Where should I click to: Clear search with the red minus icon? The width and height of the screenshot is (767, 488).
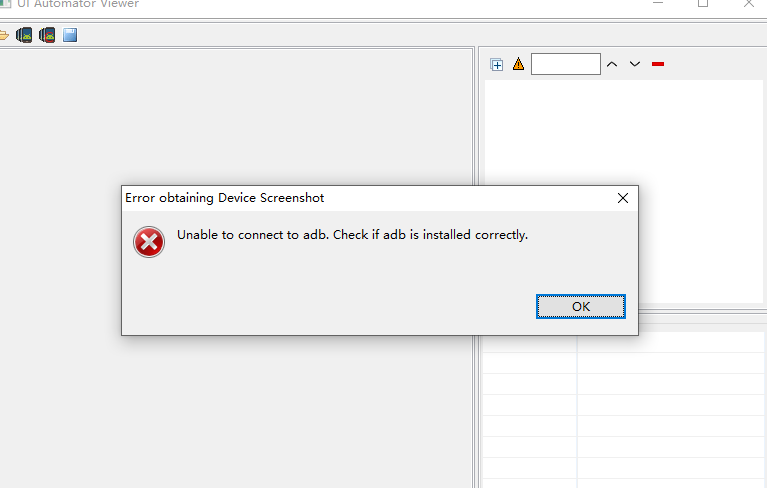658,64
